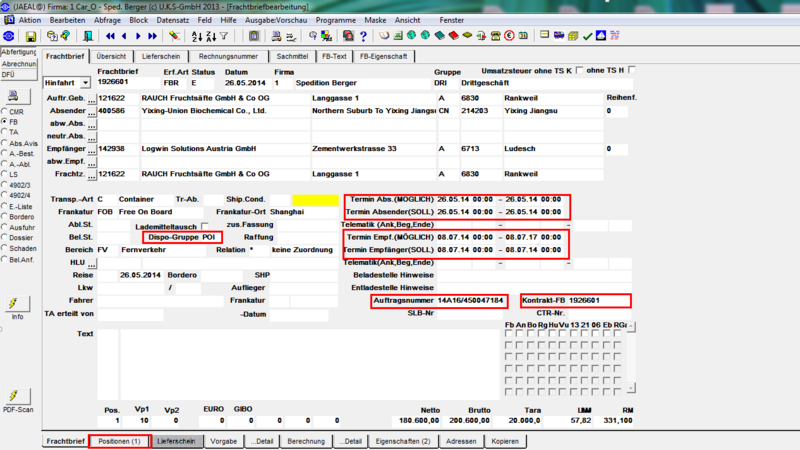
Task: Switch to the FB-Eigenschaft tab
Action: pyautogui.click(x=384, y=57)
